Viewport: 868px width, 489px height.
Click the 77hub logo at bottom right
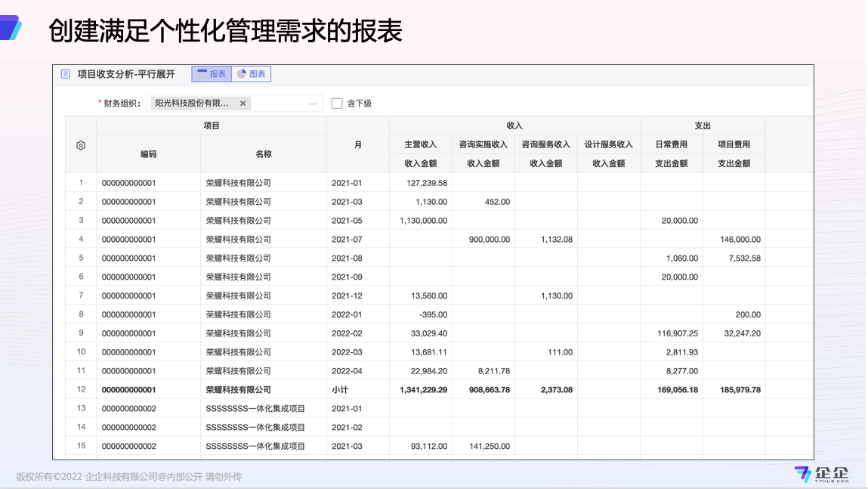[822, 474]
